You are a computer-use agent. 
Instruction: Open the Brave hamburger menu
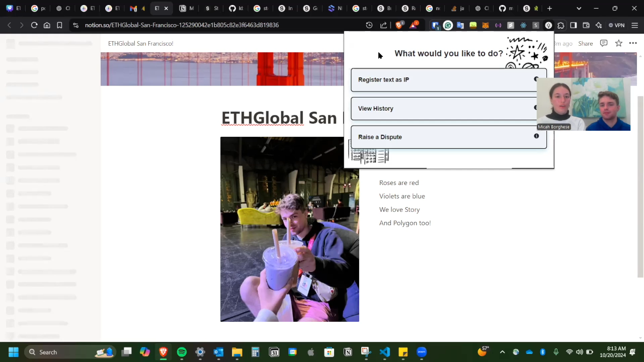[634, 25]
